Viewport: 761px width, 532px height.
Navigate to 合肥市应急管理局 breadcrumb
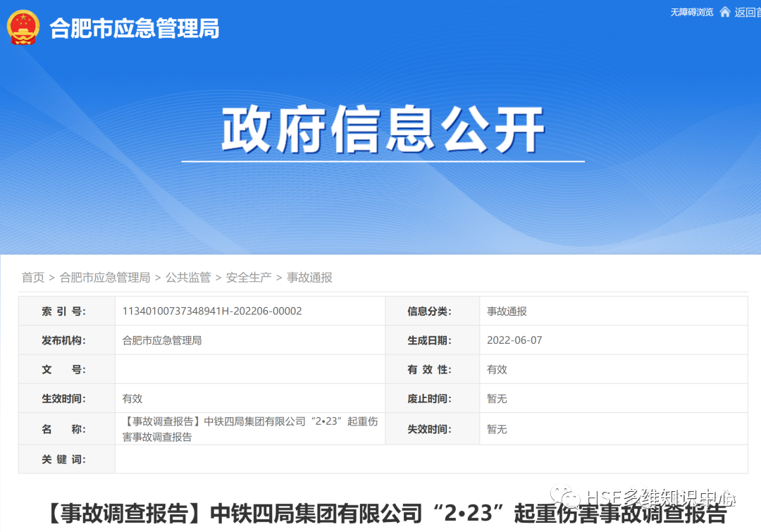104,277
